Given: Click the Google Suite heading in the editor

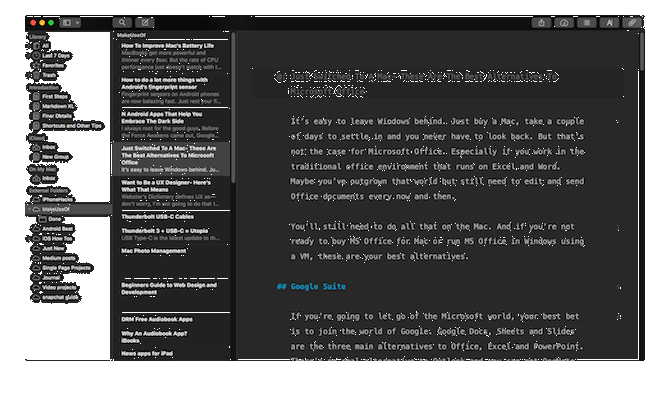Looking at the screenshot, I should (x=311, y=287).
